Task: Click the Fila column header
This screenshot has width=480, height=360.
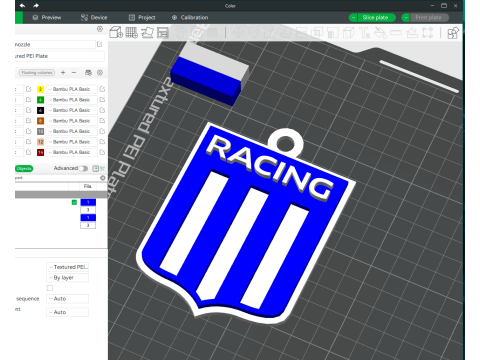Action: [x=87, y=186]
